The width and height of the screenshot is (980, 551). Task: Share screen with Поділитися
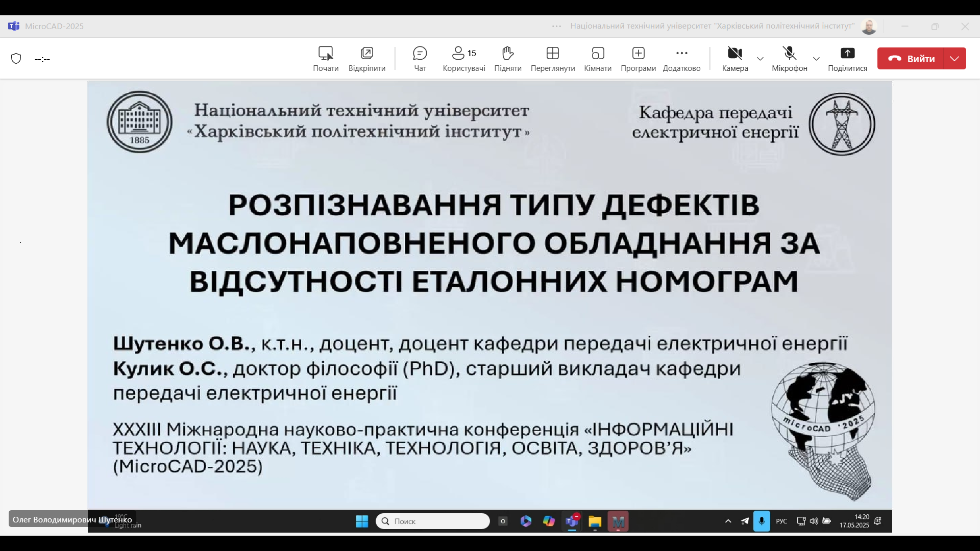click(x=847, y=59)
